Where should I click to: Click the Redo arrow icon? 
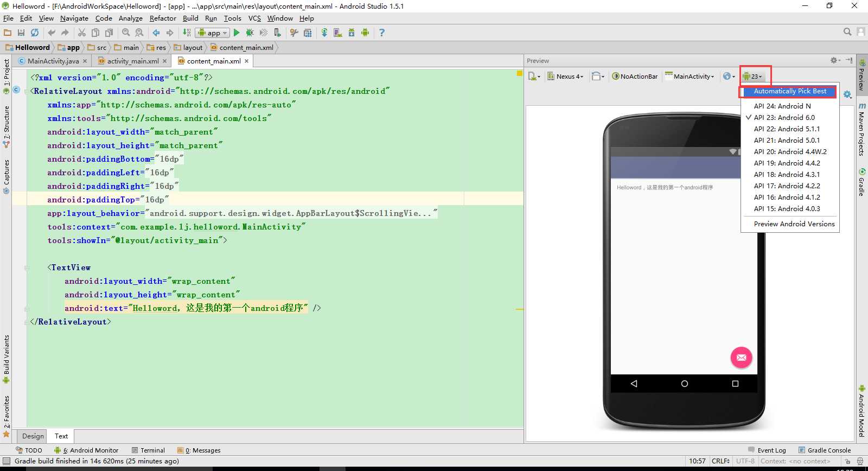[x=65, y=33]
